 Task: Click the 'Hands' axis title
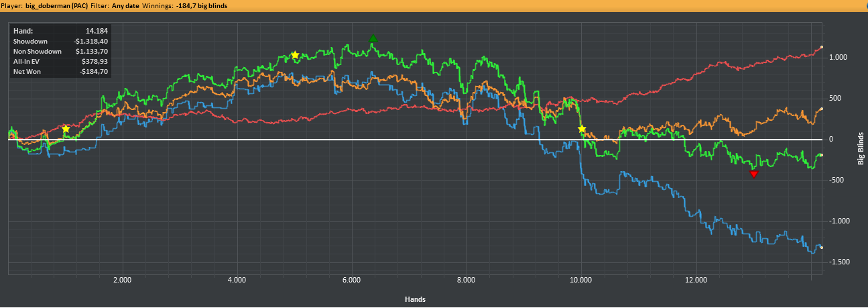(415, 299)
